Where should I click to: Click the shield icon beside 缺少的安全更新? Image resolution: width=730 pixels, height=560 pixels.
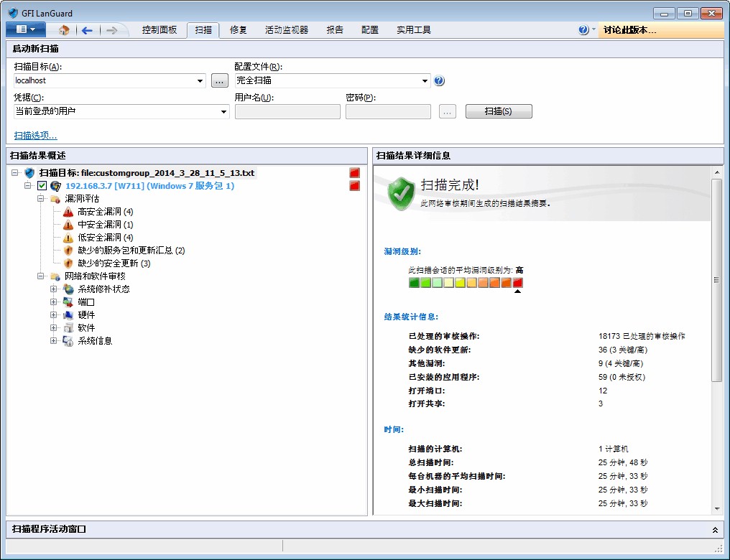(x=68, y=263)
